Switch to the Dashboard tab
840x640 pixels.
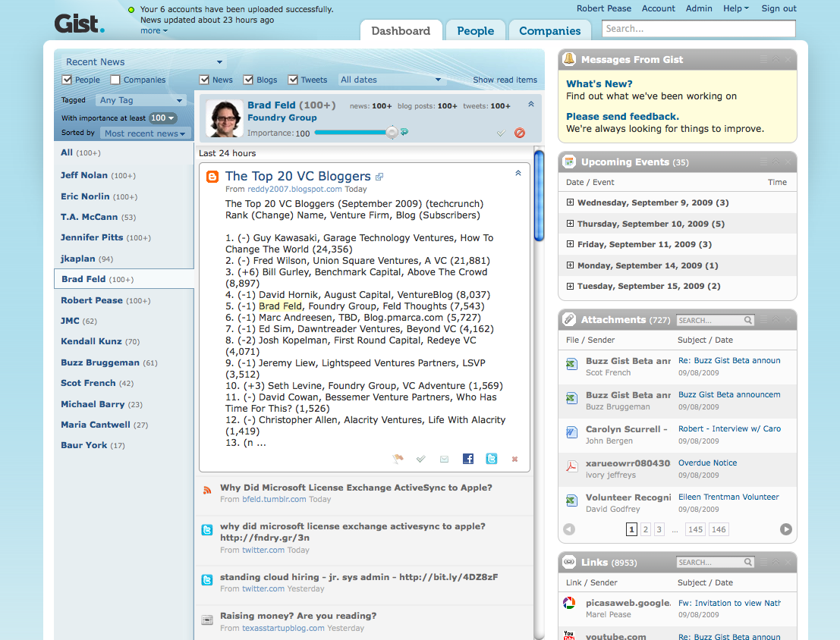[401, 30]
